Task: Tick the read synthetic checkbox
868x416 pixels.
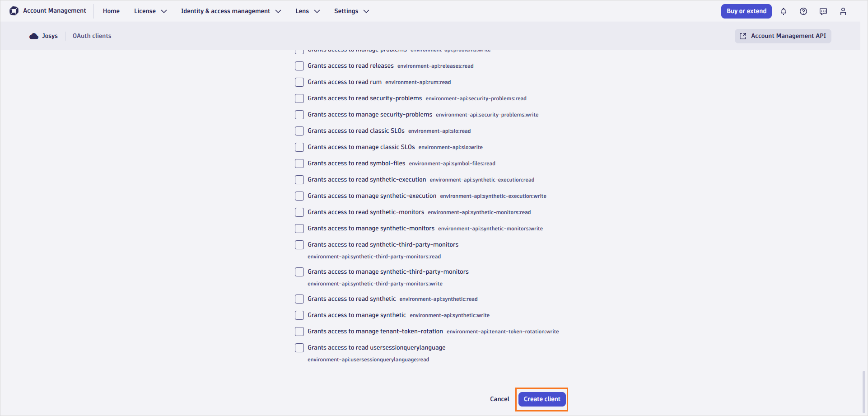Action: pyautogui.click(x=299, y=299)
